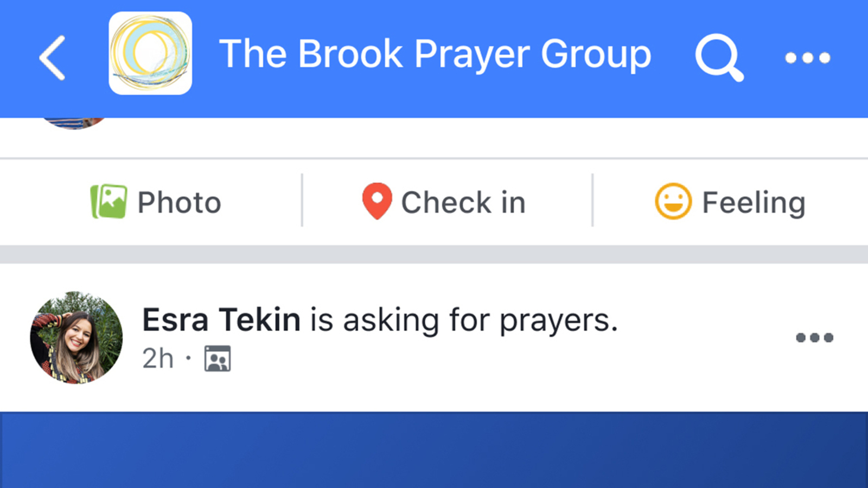
Task: Search within the group using the magnifier
Action: [719, 57]
